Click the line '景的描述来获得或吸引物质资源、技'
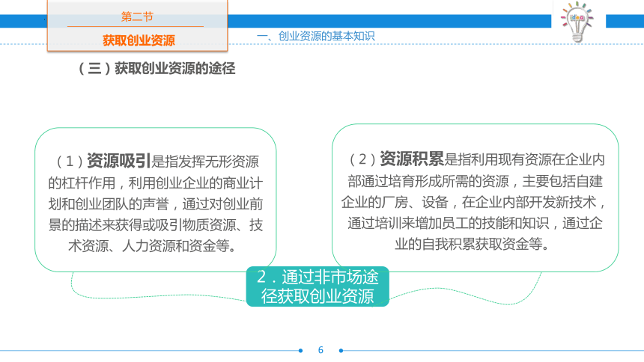644x362 pixels. pos(156,225)
